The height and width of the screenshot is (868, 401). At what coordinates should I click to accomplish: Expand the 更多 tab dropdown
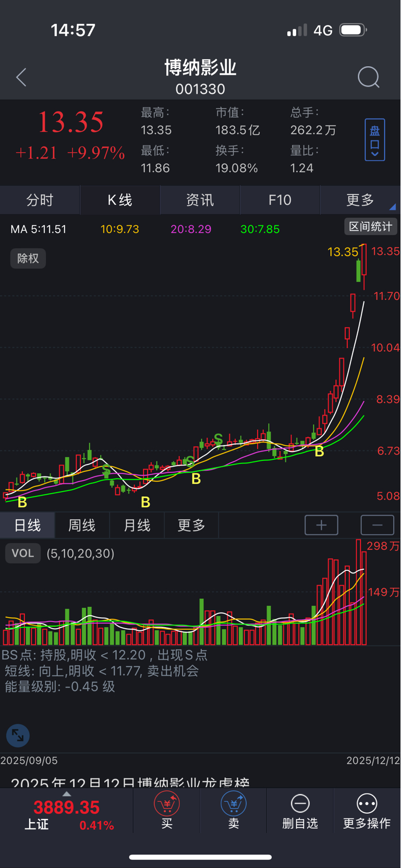click(x=360, y=200)
